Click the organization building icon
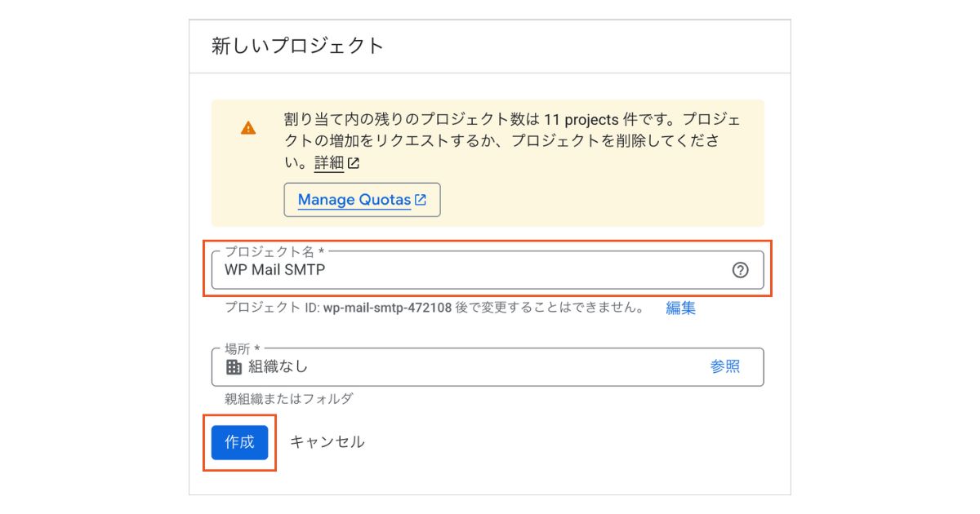 (x=234, y=367)
